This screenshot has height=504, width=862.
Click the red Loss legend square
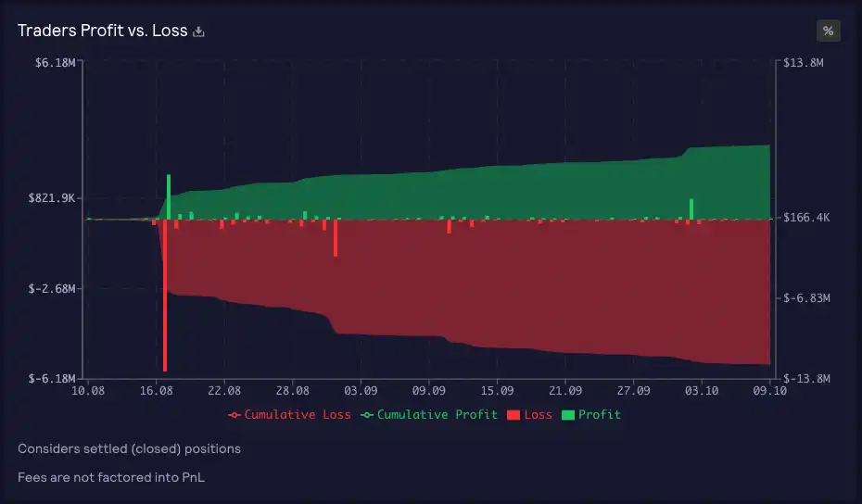coord(513,414)
